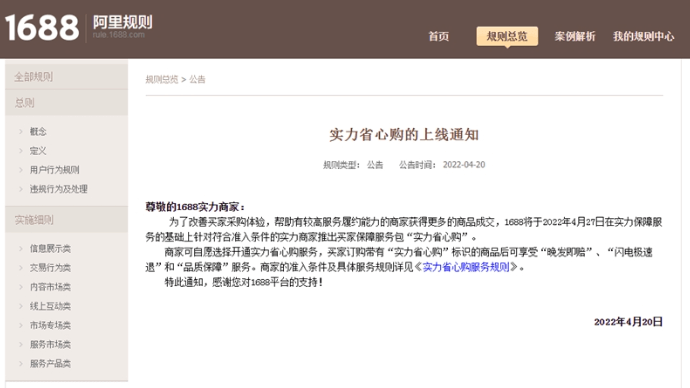Open the 实力省心购服务规则 hyperlink

click(x=466, y=267)
